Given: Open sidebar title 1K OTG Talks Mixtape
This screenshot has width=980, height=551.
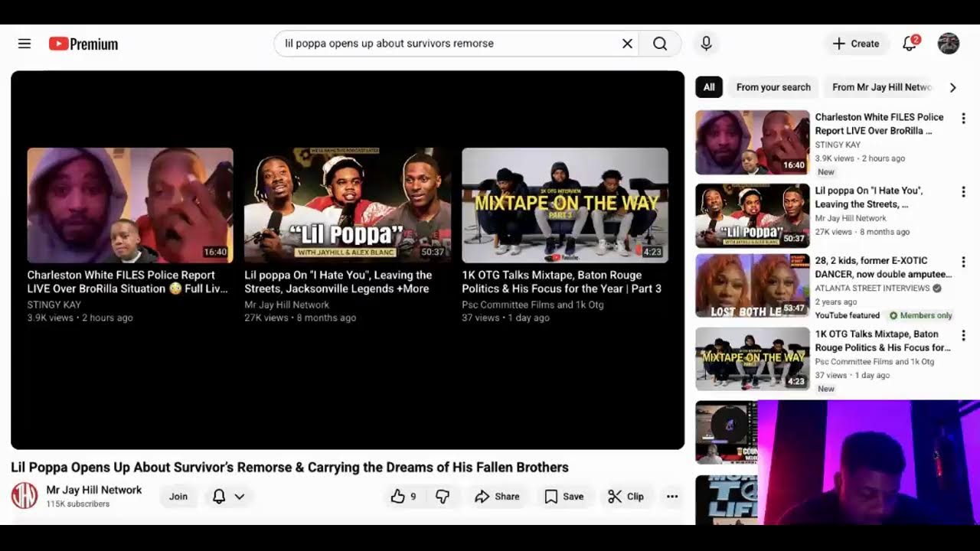Looking at the screenshot, I should click(x=883, y=341).
